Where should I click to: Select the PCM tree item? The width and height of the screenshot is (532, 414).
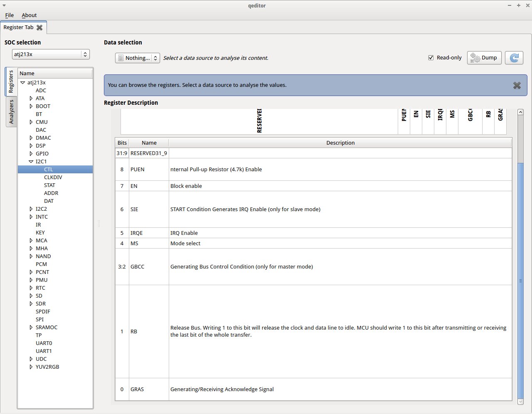click(x=41, y=264)
